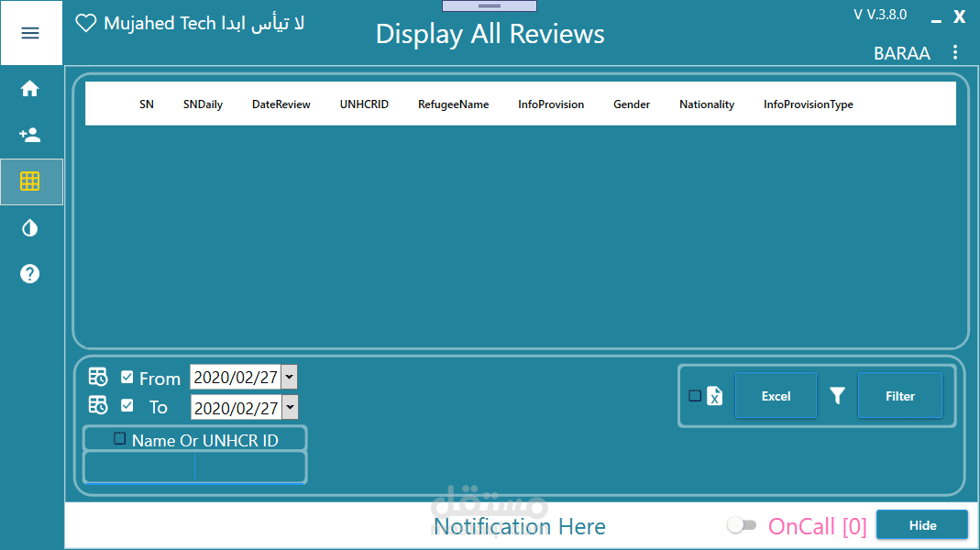Image resolution: width=980 pixels, height=550 pixels.
Task: Click the Name Or UNHCR ID input field
Action: (x=194, y=467)
